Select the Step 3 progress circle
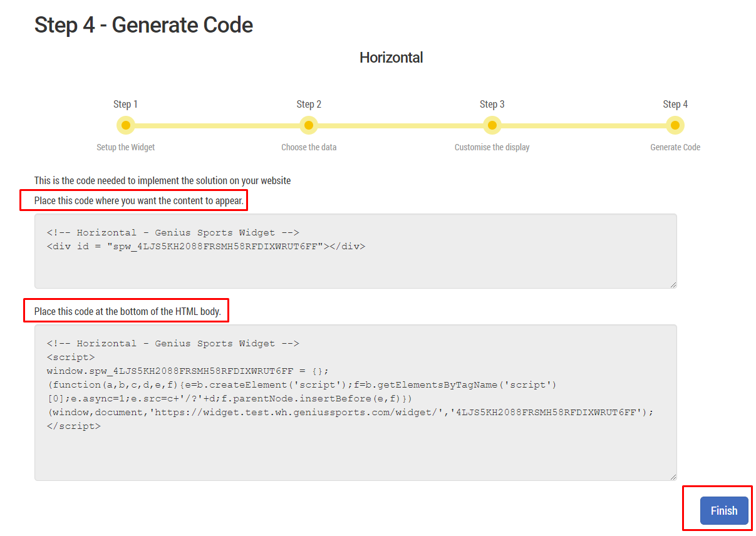 (492, 125)
